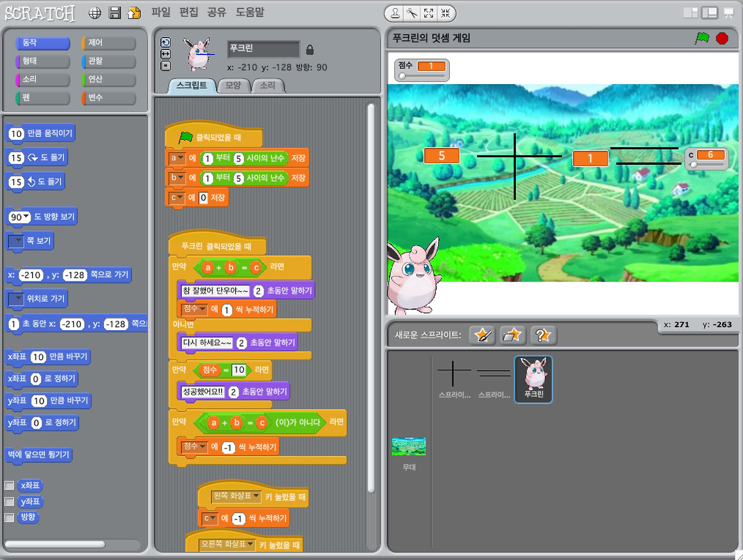Select the 형태 block category
743x560 pixels.
(43, 61)
